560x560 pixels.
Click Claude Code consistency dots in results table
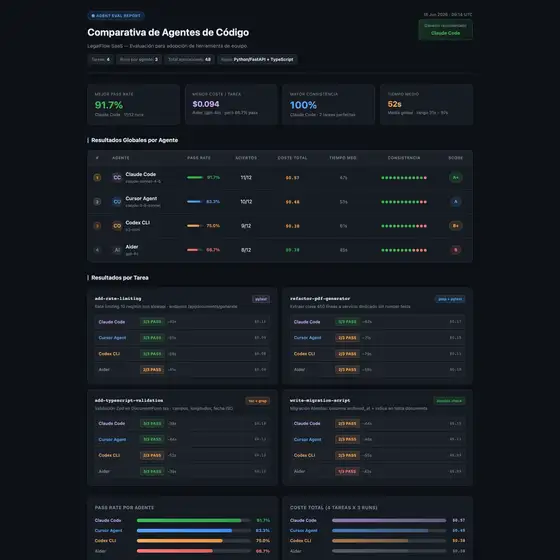pyautogui.click(x=404, y=178)
